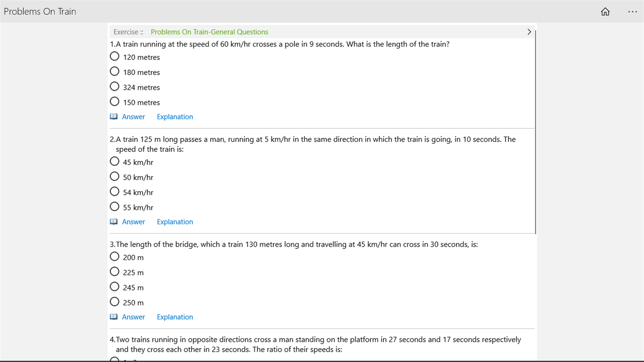Image resolution: width=644 pixels, height=362 pixels.
Task: Click the Home icon in the title bar
Action: (x=605, y=12)
